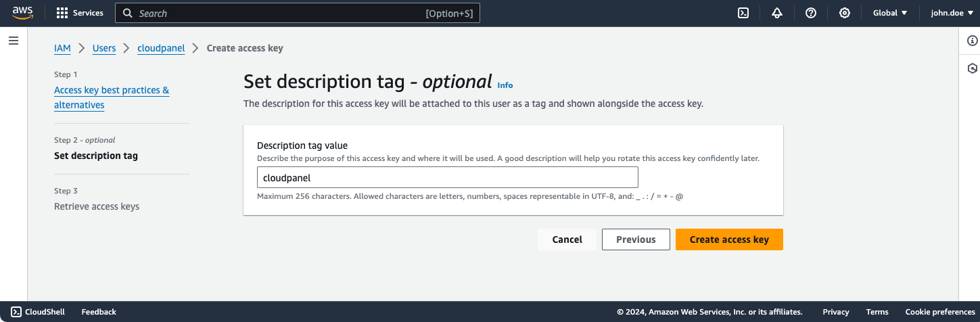
Task: Cancel the access key creation
Action: pyautogui.click(x=567, y=239)
